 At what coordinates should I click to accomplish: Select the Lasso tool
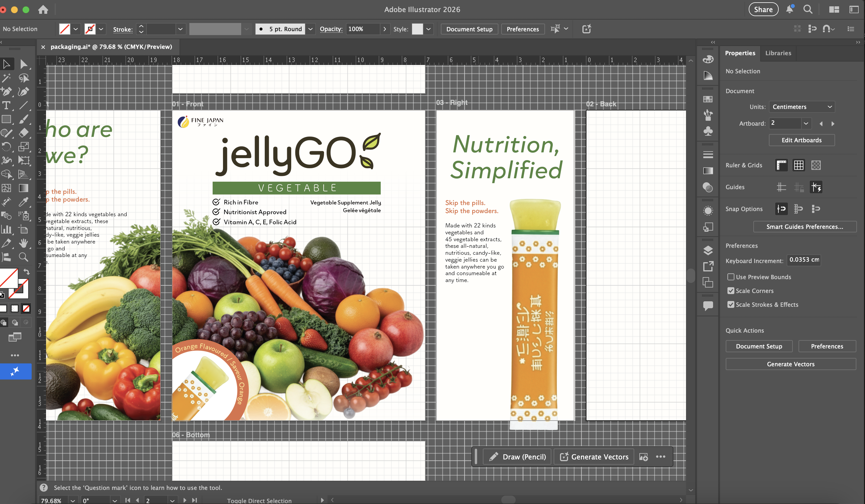tap(23, 78)
